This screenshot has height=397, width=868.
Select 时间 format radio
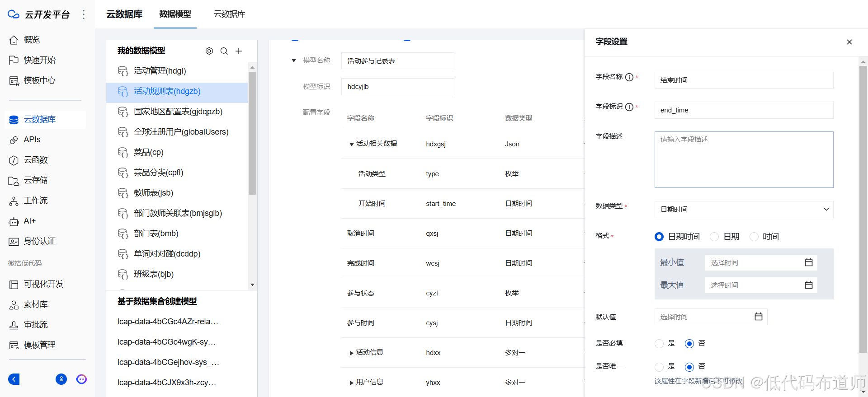tap(754, 237)
